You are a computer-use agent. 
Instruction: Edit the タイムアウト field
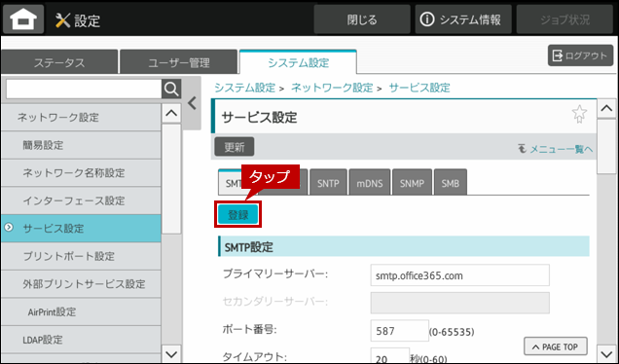click(x=390, y=356)
